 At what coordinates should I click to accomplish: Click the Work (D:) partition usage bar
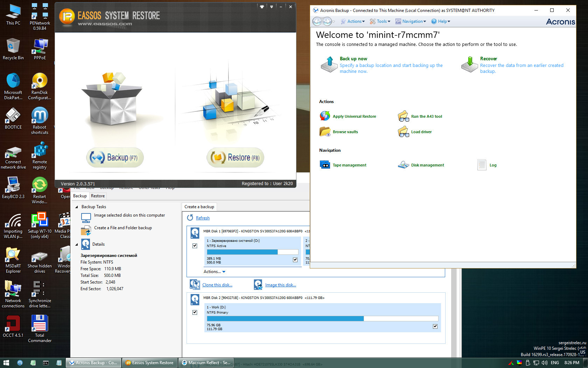(x=322, y=319)
